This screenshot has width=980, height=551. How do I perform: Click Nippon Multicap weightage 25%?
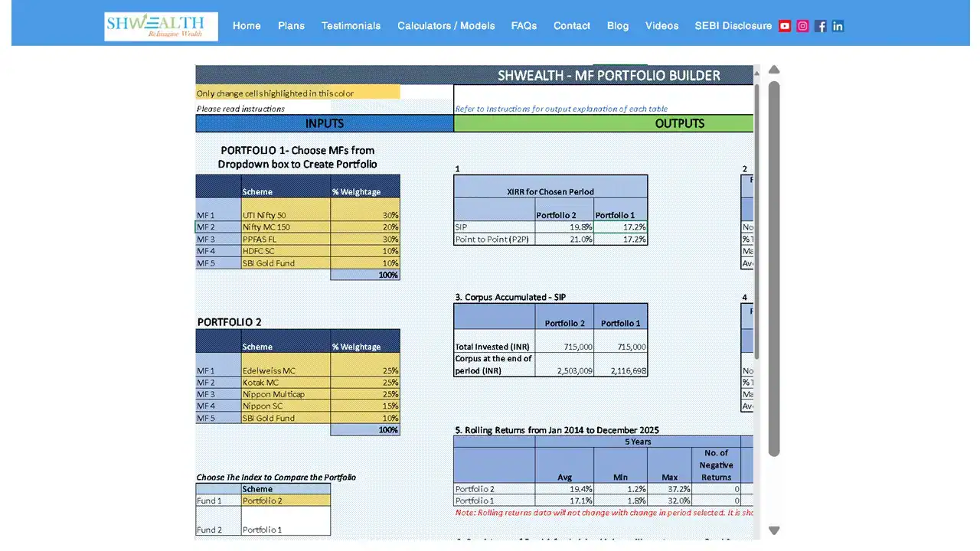[365, 395]
